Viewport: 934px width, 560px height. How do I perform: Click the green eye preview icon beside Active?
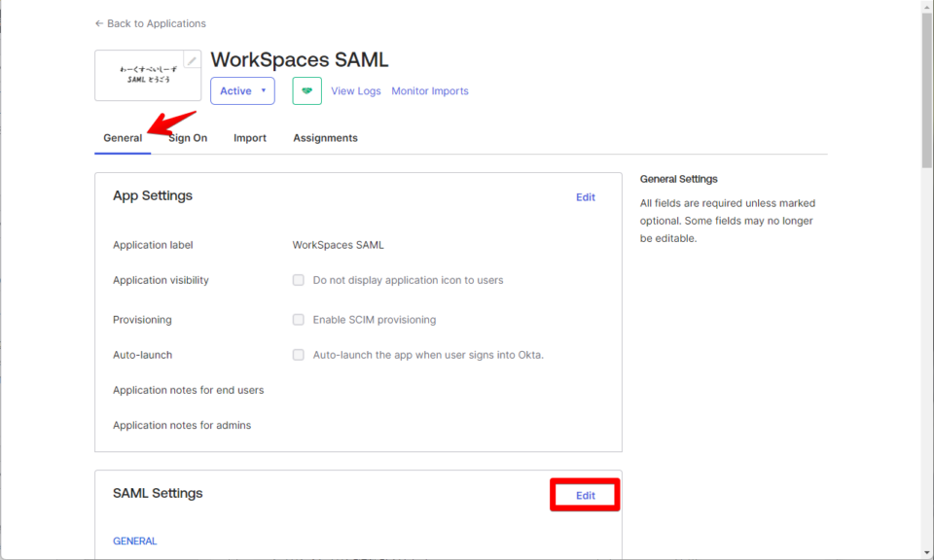(306, 90)
